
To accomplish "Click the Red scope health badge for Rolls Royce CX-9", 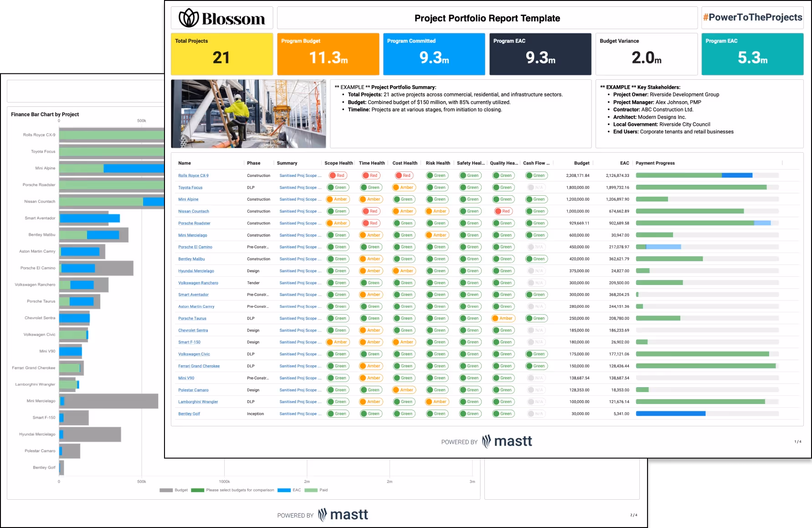I will pos(338,176).
